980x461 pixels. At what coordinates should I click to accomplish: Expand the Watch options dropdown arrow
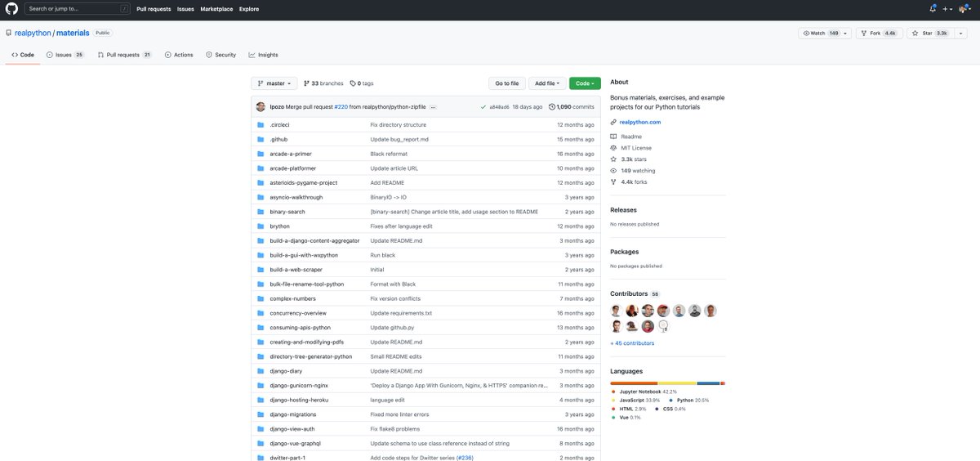pyautogui.click(x=846, y=33)
